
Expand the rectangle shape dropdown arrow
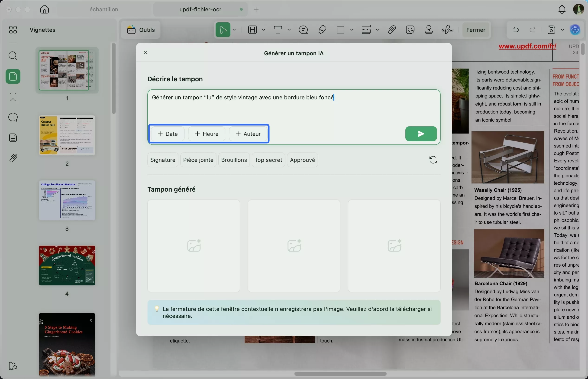[352, 30]
